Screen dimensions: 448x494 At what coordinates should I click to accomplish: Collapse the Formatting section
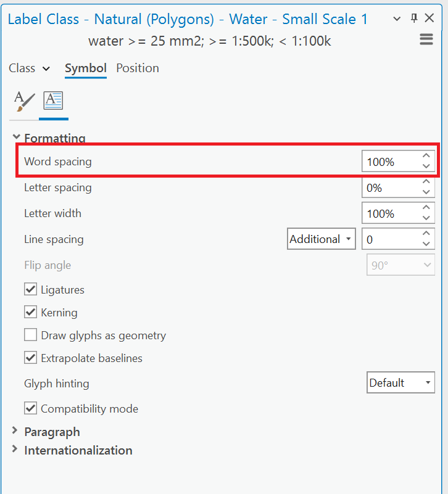16,138
